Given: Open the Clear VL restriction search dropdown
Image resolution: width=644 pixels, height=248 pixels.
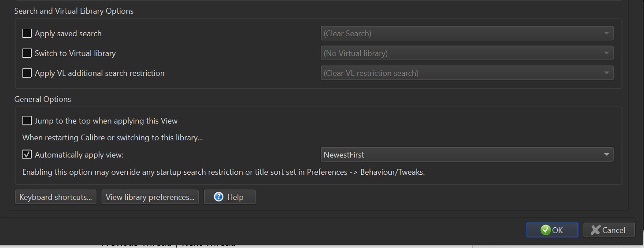Looking at the screenshot, I should (x=466, y=73).
